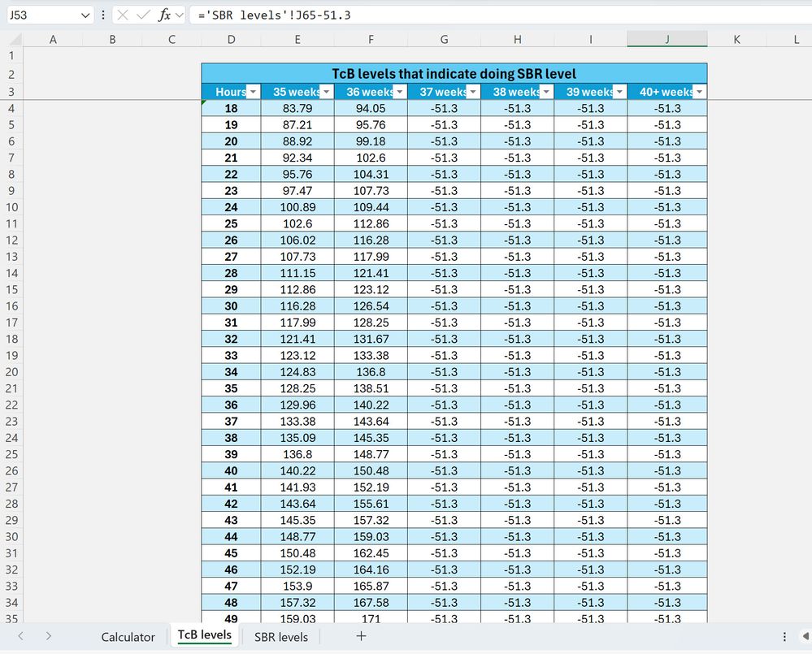Click cell with value 83.79
Image resolution: width=812 pixels, height=654 pixels.
pos(297,109)
